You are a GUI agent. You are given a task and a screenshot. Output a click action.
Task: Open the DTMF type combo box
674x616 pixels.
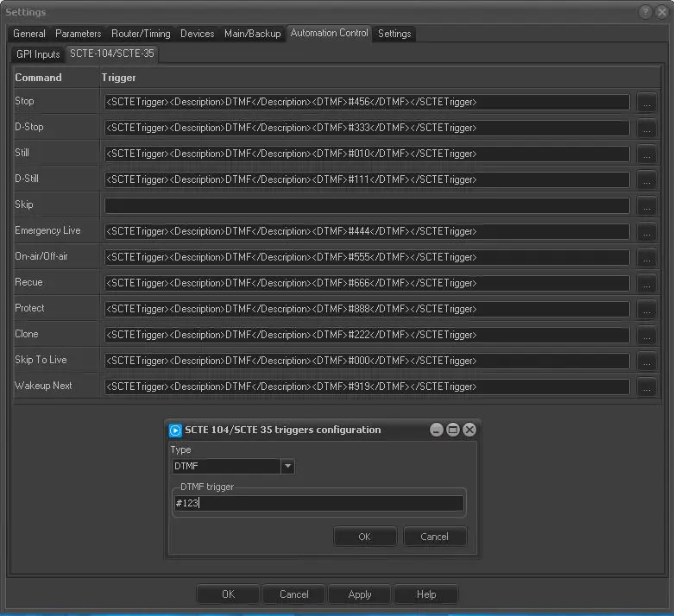(226, 467)
